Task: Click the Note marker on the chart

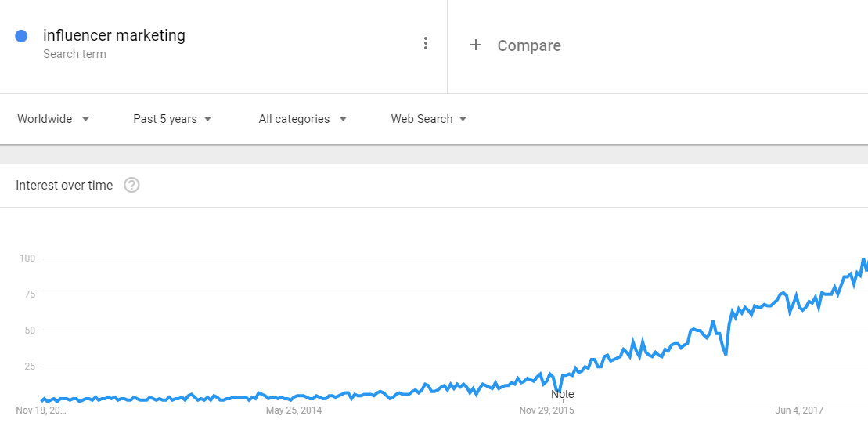Action: pyautogui.click(x=563, y=394)
